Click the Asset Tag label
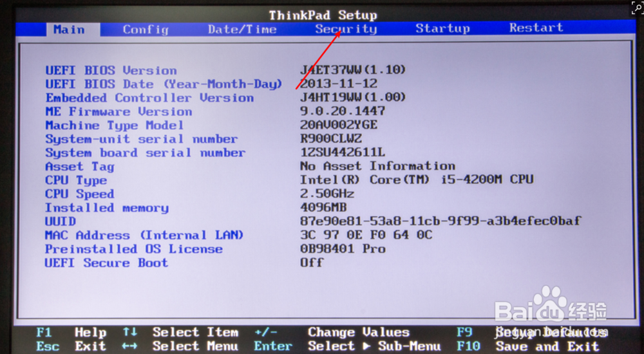The height and width of the screenshot is (354, 644). 80,167
